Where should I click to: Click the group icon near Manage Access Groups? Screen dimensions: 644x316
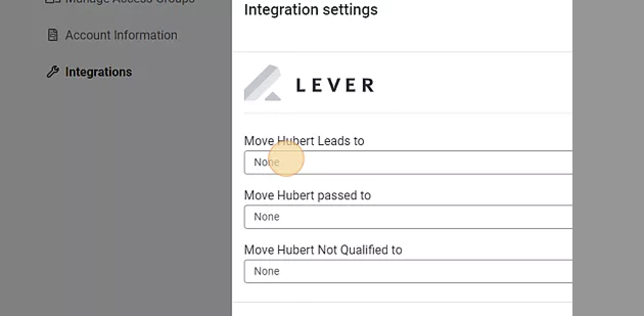(53, 2)
